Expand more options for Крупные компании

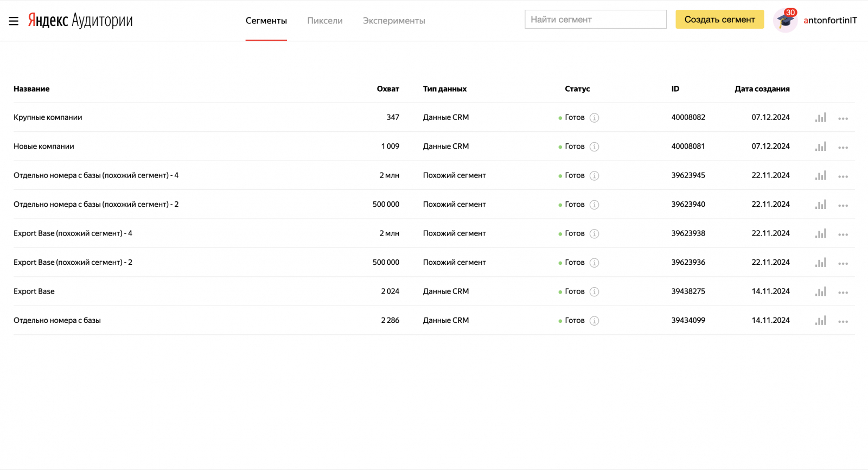tap(843, 118)
